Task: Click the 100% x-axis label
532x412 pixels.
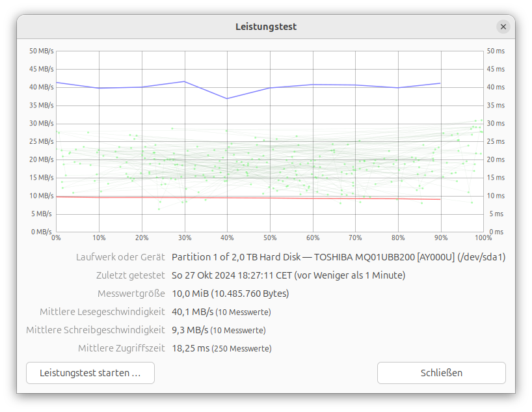Action: pos(483,238)
